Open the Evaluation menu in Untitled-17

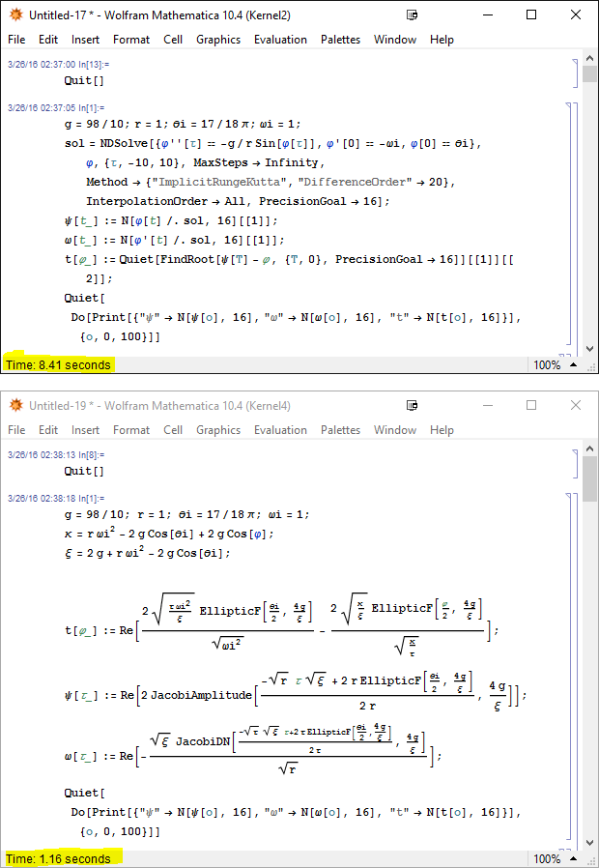point(280,40)
